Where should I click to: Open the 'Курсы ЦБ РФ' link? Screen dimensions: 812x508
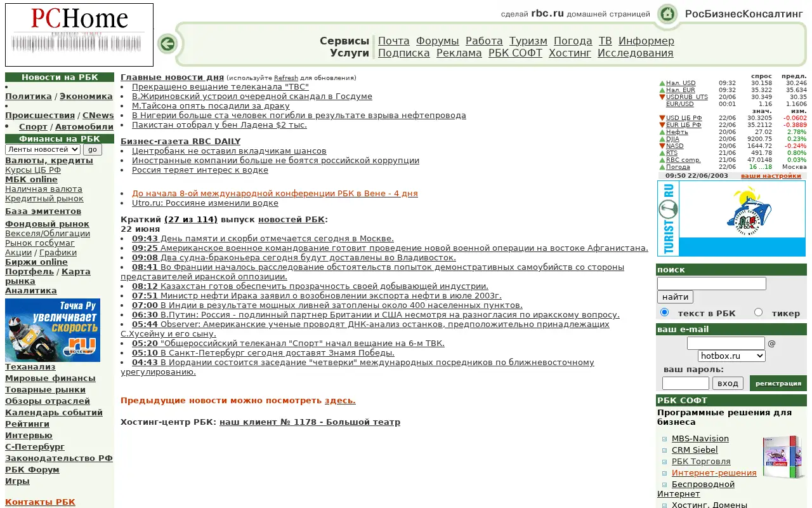(33, 170)
